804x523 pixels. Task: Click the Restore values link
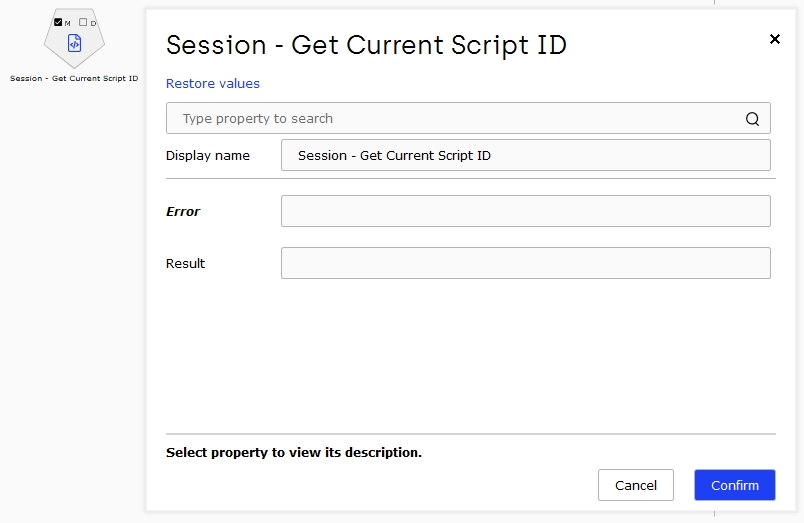point(213,84)
